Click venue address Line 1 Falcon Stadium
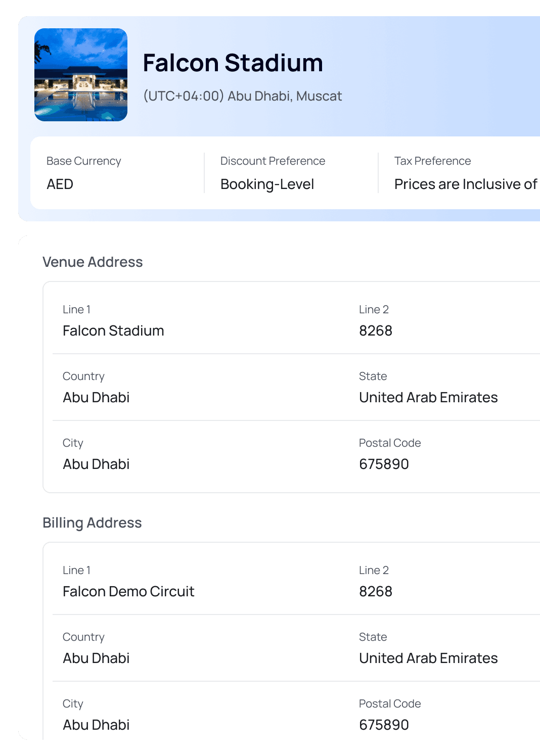The height and width of the screenshot is (756, 540). (113, 330)
